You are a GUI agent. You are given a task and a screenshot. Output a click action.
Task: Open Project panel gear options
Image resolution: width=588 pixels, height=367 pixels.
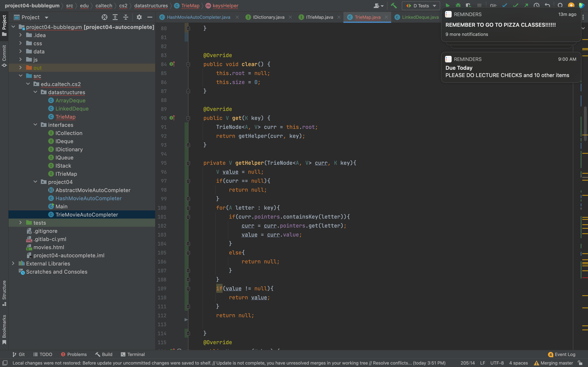coord(139,17)
